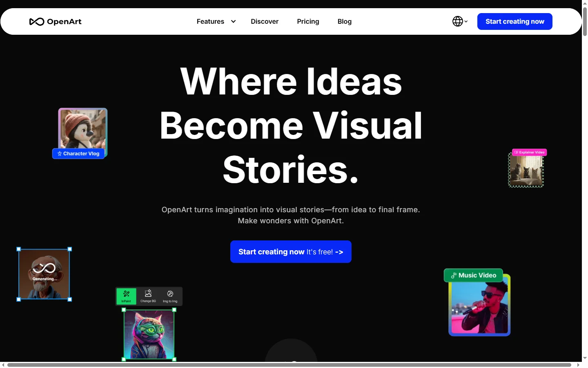Open the Pricing page
The height and width of the screenshot is (368, 588).
(x=308, y=21)
